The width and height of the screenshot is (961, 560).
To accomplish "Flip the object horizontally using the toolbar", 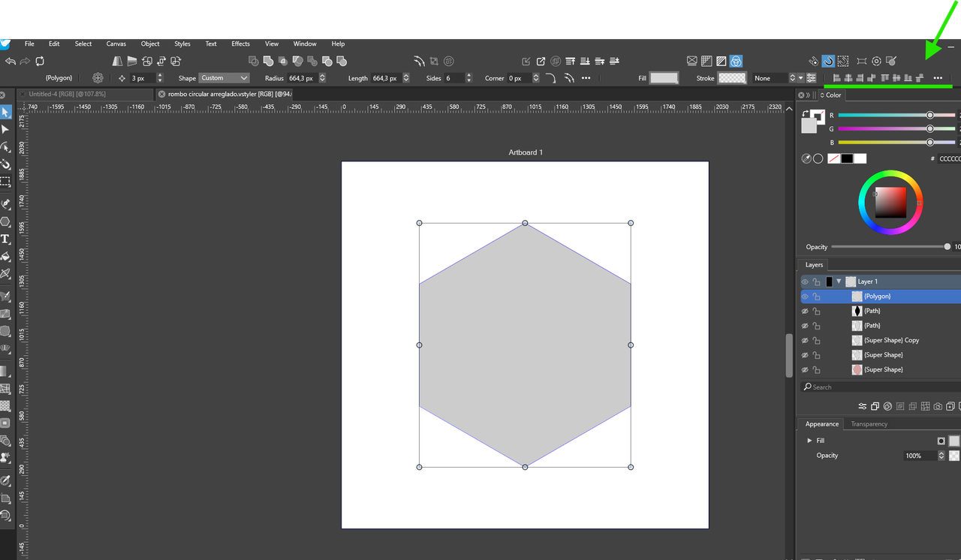I will (117, 62).
